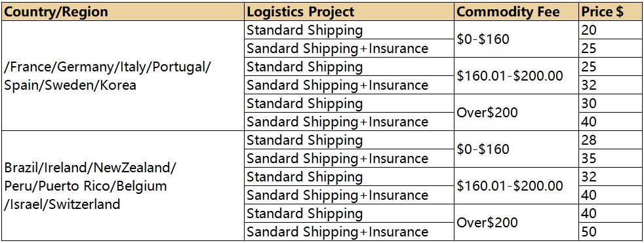Select the upper $160.01-$200.00 fee cell
This screenshot has height=243, width=644.
click(x=517, y=76)
